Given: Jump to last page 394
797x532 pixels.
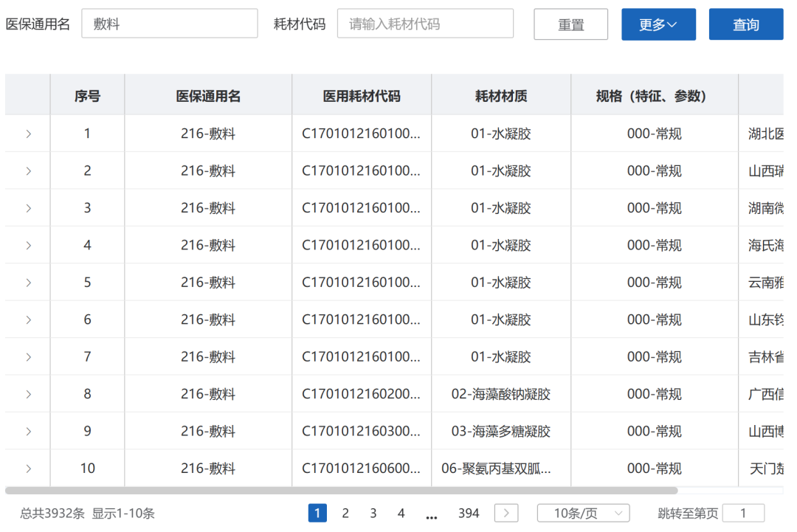Looking at the screenshot, I should point(469,514).
